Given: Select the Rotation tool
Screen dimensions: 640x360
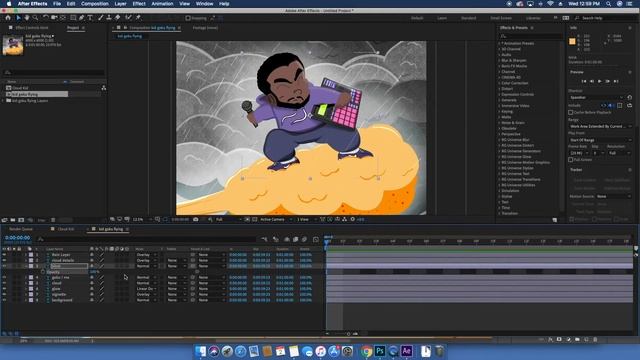Looking at the screenshot, I should 46,18.
